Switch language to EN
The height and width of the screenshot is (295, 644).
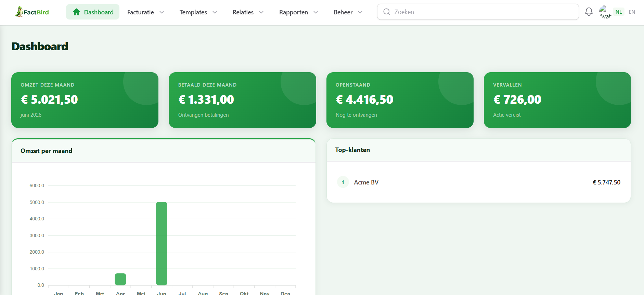tap(632, 12)
